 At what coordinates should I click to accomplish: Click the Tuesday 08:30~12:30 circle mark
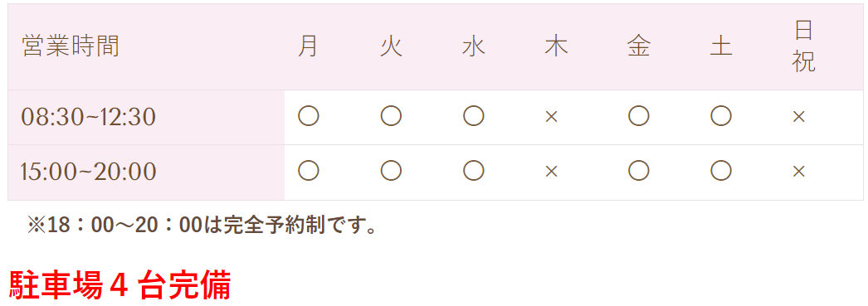[x=391, y=117]
